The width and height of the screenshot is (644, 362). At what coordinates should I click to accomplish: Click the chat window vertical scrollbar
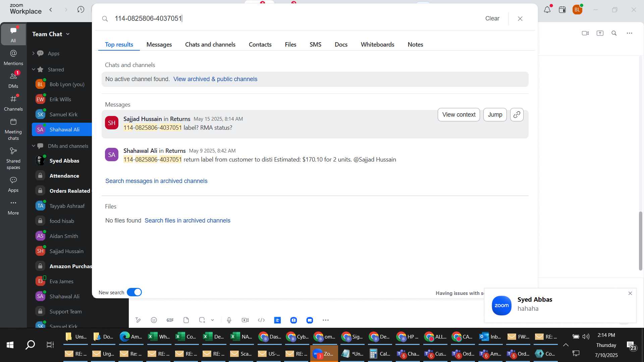(640, 241)
